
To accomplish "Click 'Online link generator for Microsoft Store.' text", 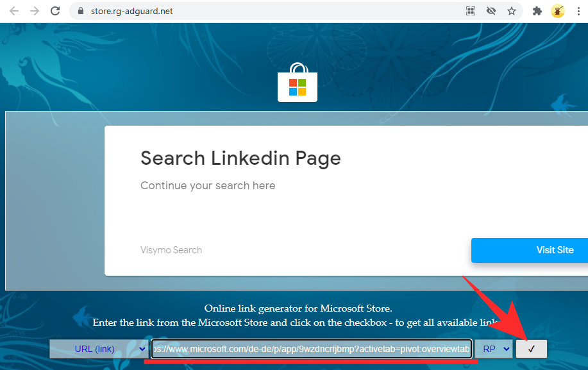I will pyautogui.click(x=298, y=308).
